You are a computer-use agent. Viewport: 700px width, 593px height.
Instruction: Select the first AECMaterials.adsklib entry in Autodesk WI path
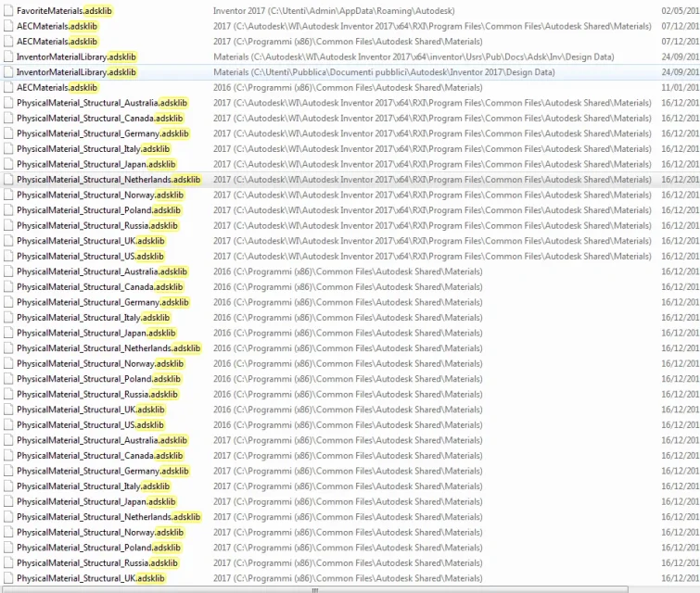pyautogui.click(x=57, y=26)
